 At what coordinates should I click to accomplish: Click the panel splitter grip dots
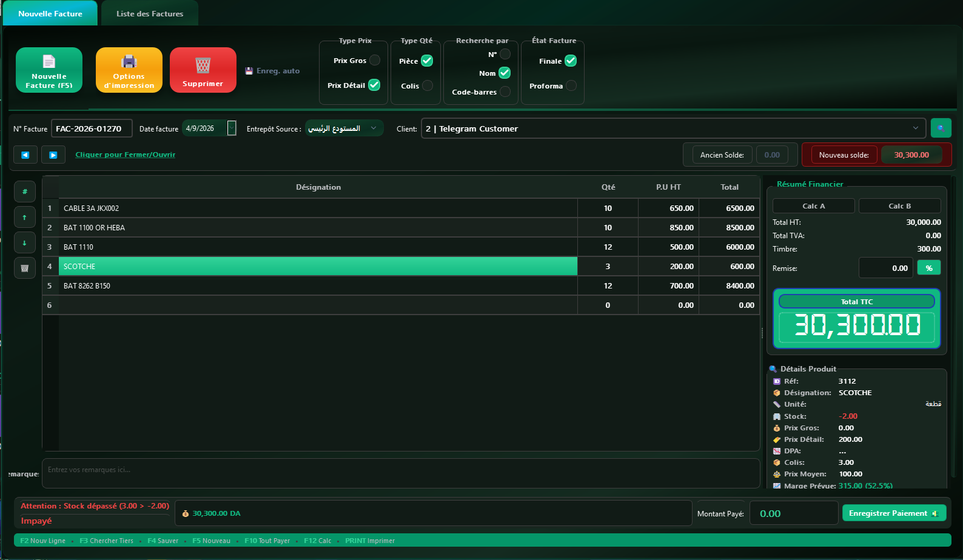762,333
